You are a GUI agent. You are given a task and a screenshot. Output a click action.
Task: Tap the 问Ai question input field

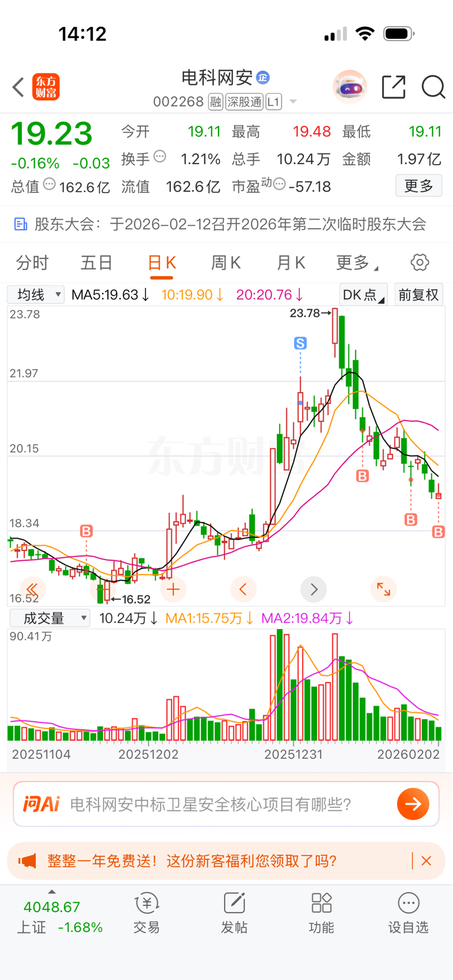point(226,804)
